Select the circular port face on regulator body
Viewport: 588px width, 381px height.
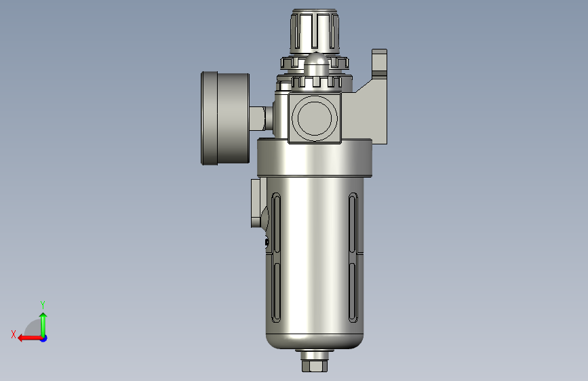click(x=314, y=118)
